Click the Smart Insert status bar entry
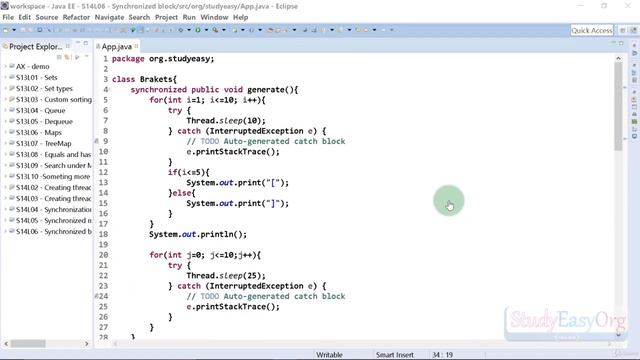 (x=394, y=355)
